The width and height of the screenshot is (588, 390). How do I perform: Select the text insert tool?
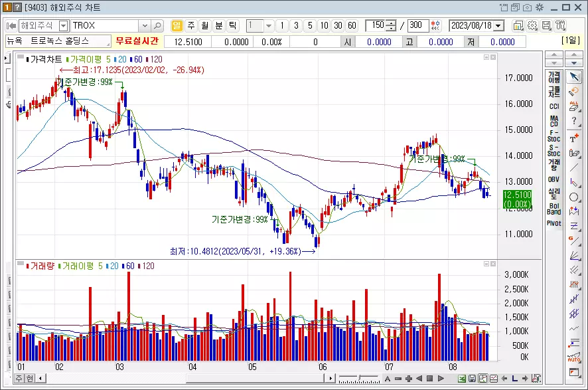point(574,138)
